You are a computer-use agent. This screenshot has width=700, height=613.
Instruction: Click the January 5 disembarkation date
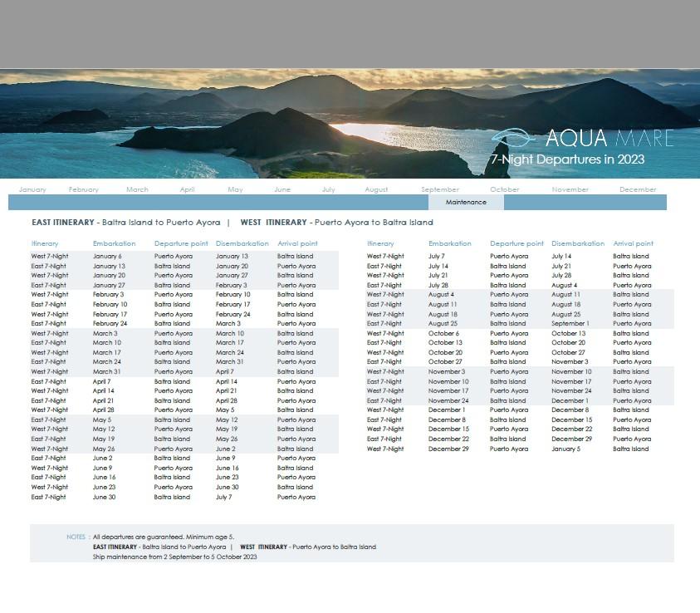(x=565, y=449)
